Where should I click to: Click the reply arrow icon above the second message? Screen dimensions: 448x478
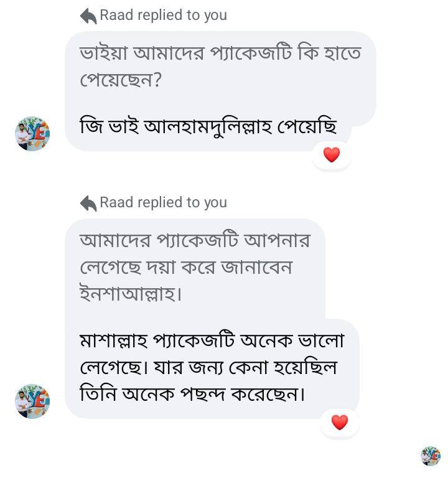(x=88, y=203)
